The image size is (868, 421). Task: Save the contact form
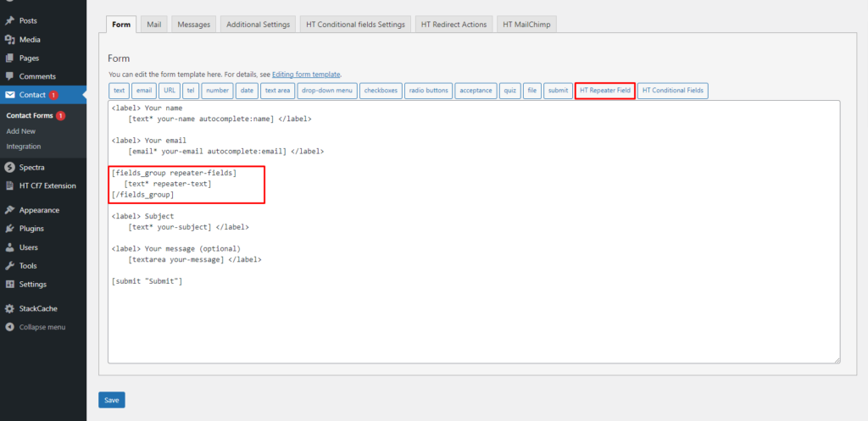click(111, 399)
